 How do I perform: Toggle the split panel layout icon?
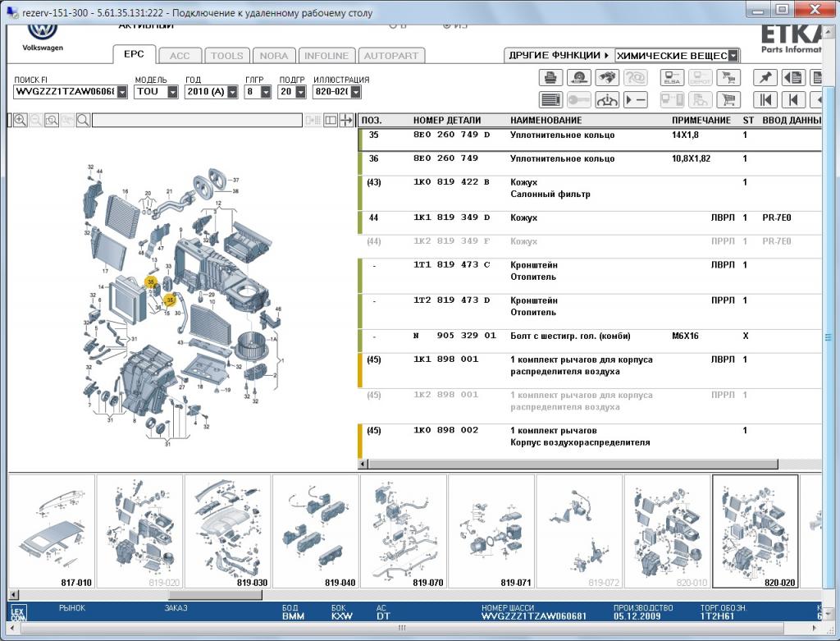pyautogui.click(x=331, y=120)
